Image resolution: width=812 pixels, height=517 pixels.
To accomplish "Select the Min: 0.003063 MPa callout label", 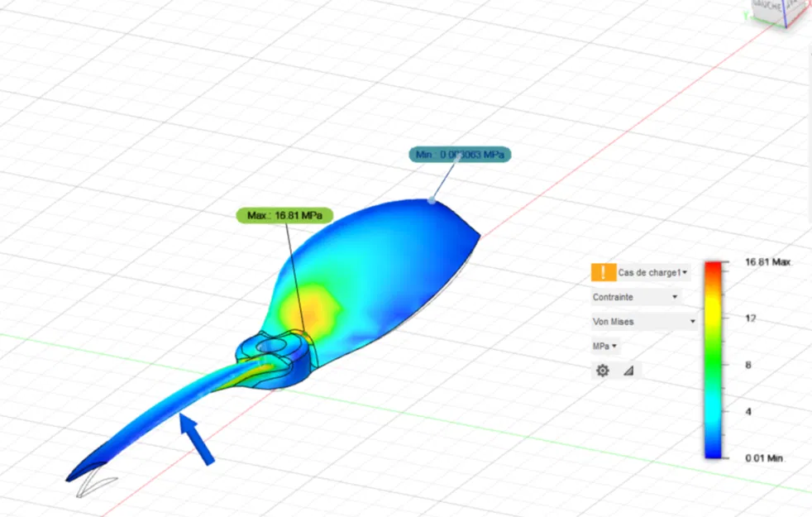I will (460, 154).
